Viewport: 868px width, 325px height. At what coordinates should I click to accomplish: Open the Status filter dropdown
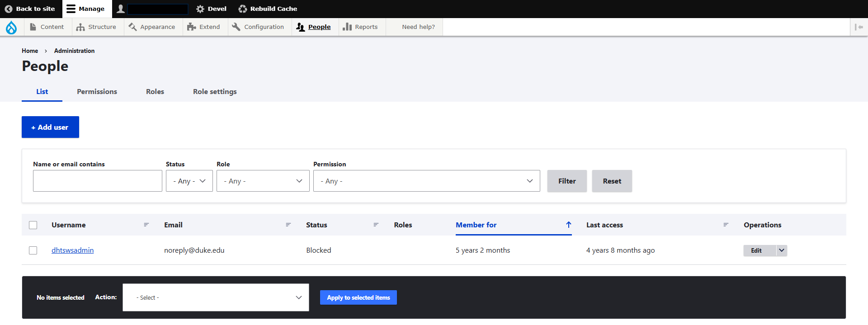[189, 181]
